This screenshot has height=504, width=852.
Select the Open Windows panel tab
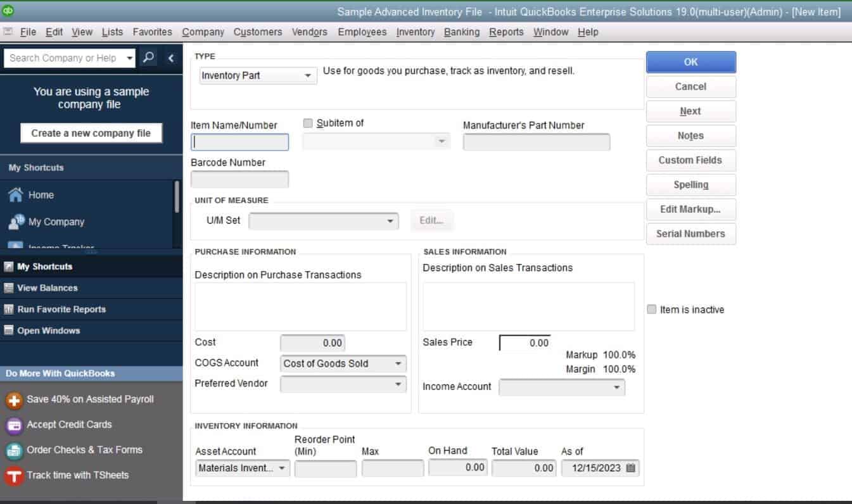tap(91, 331)
